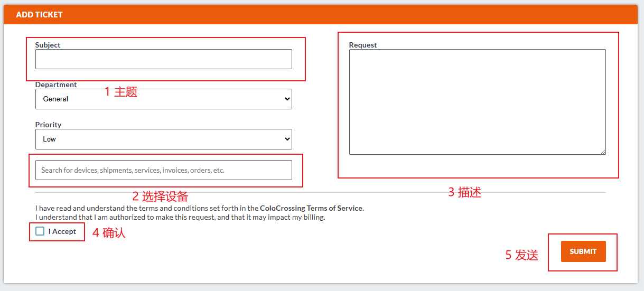This screenshot has height=291, width=644.
Task: Click the Priority field label
Action: pyautogui.click(x=48, y=125)
